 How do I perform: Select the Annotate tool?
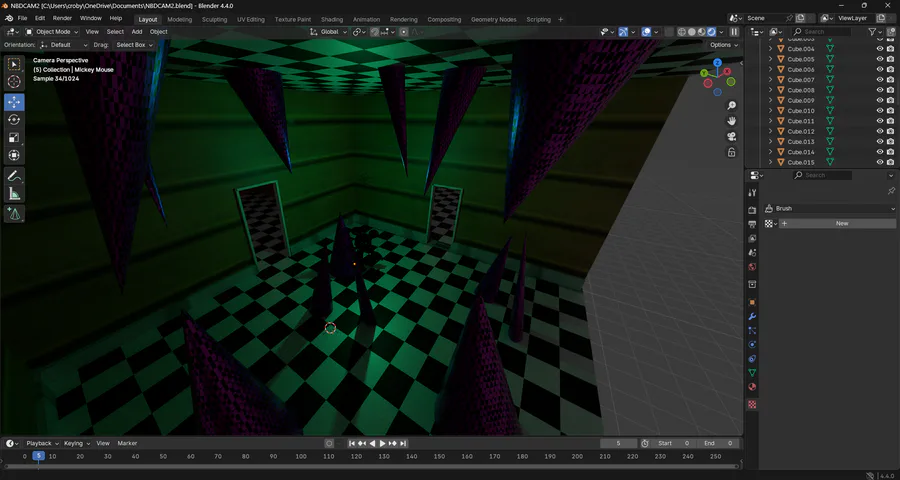point(14,176)
